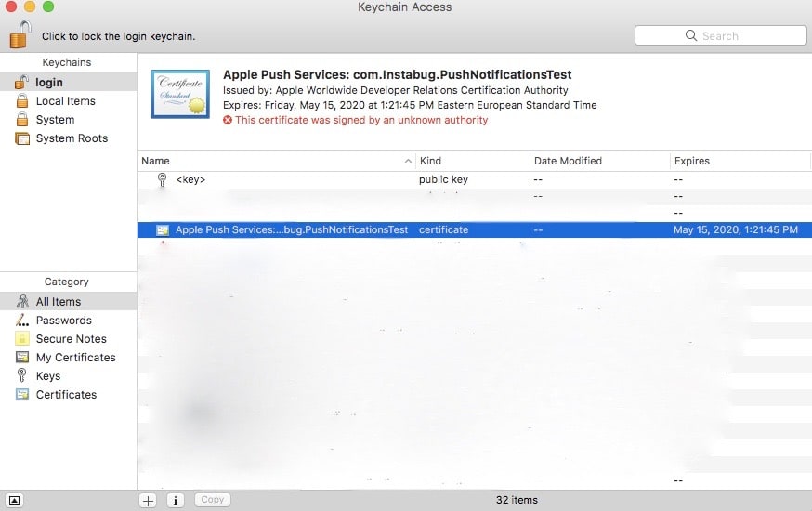Image resolution: width=812 pixels, height=511 pixels.
Task: Click the login keychain unlocked padlock icon
Action: coord(21,82)
